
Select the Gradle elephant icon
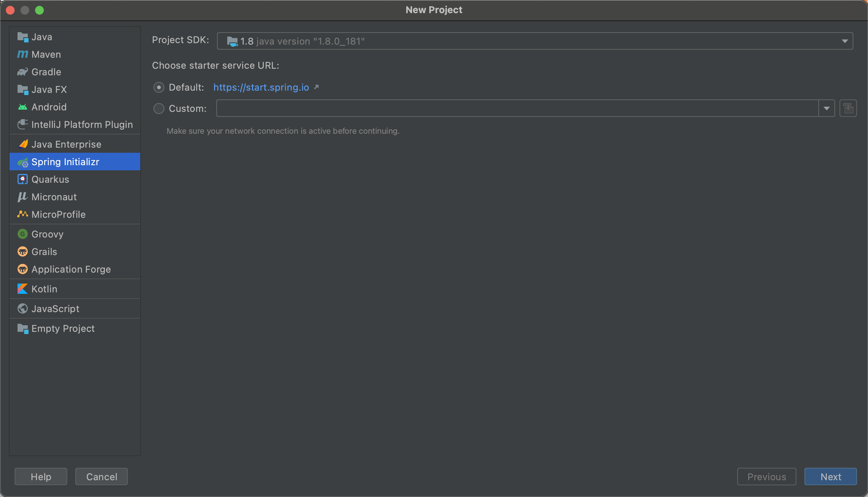[x=22, y=72]
